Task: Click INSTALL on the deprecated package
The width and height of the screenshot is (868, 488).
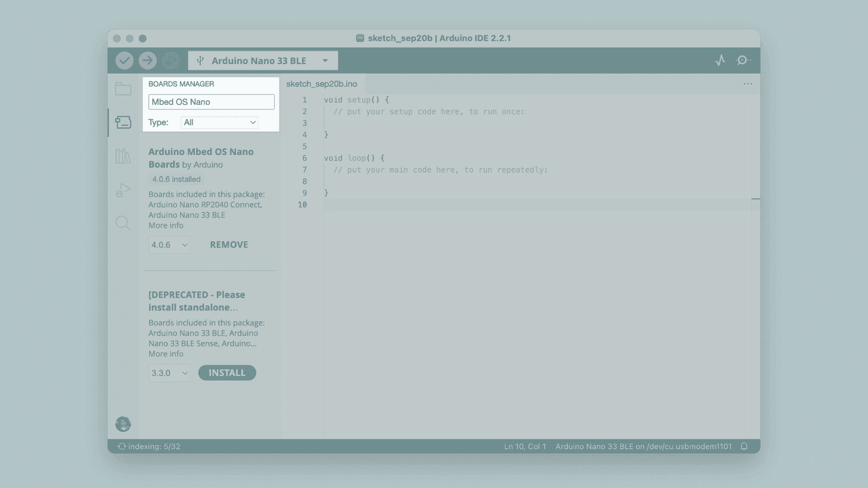Action: point(227,373)
